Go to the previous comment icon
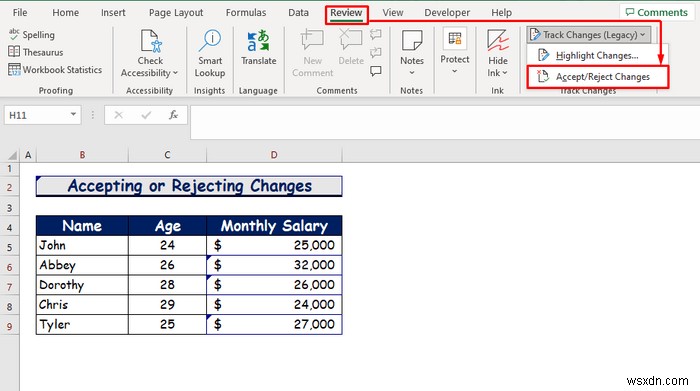 pos(376,34)
